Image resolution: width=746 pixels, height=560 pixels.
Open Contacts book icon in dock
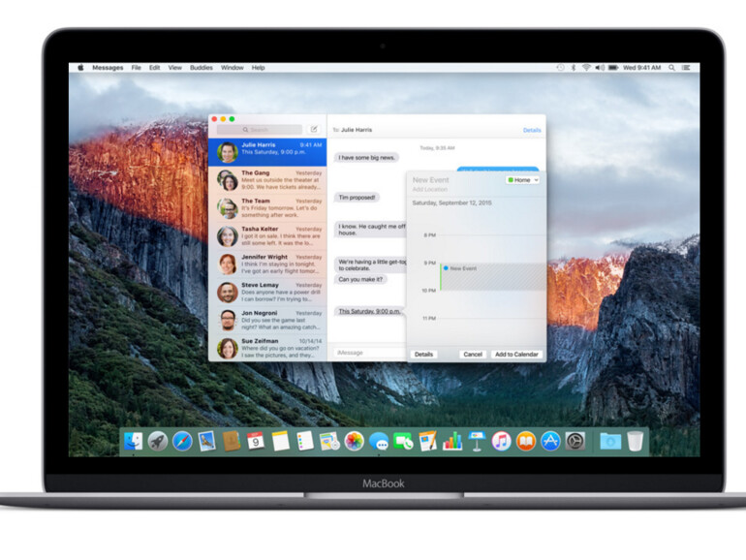(x=232, y=441)
